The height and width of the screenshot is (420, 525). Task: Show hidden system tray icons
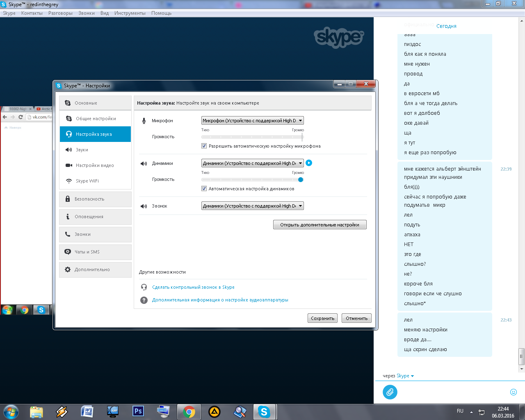pos(471,412)
